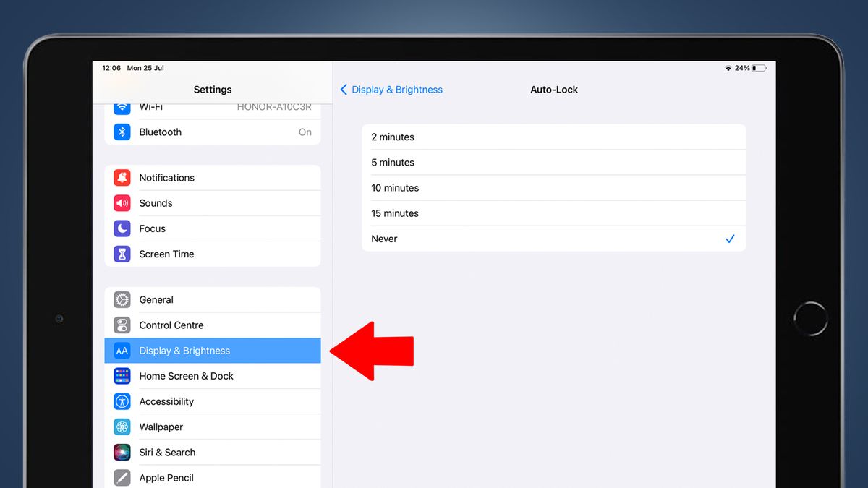Choose the 10 minutes Auto-Lock option
Screen dimensions: 868x488
554,187
